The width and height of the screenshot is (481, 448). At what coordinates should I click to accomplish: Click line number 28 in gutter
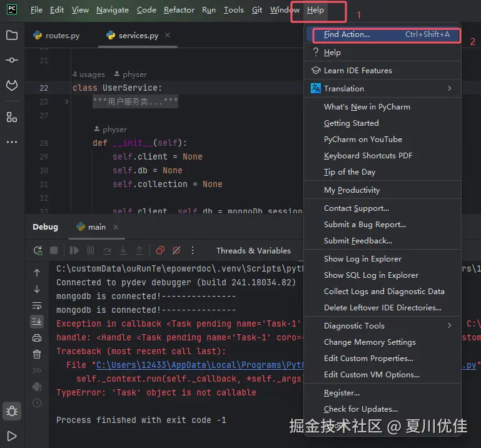[44, 143]
